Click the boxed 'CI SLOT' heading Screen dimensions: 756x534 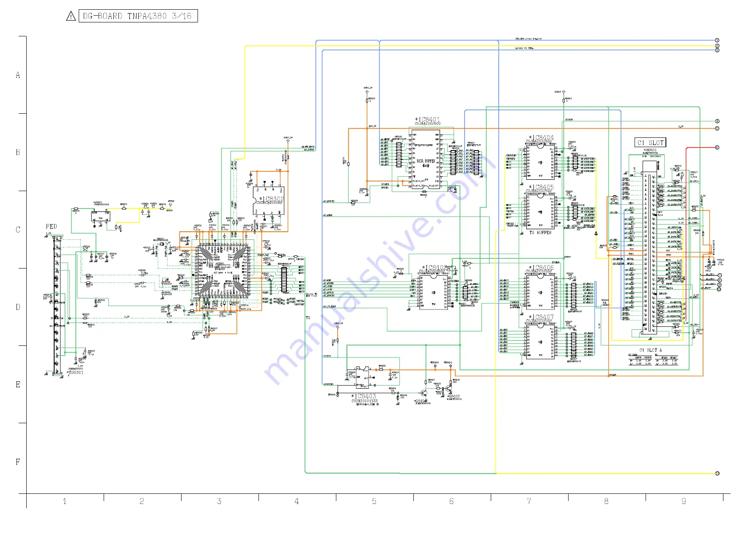tap(650, 143)
